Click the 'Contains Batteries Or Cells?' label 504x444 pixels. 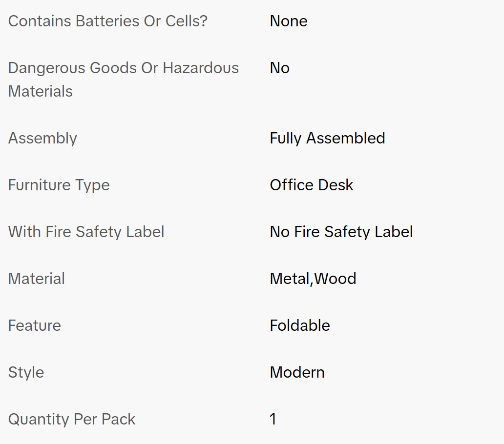coord(108,21)
